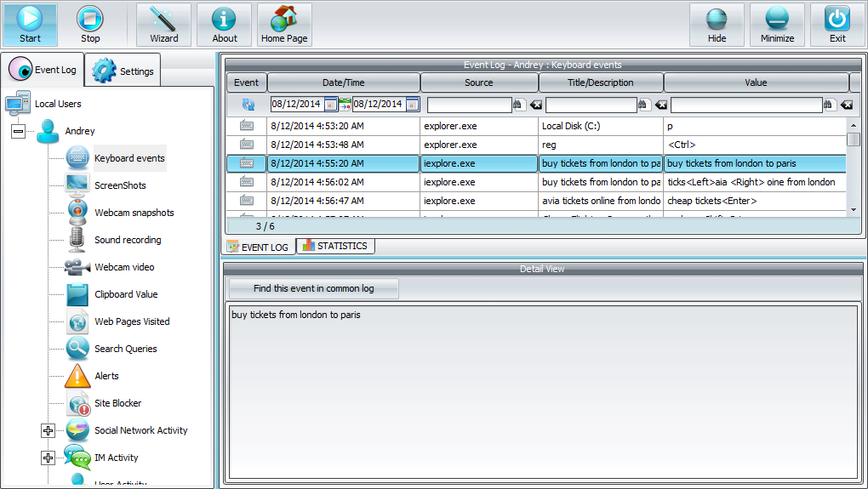Open Search Queries section

tap(126, 349)
